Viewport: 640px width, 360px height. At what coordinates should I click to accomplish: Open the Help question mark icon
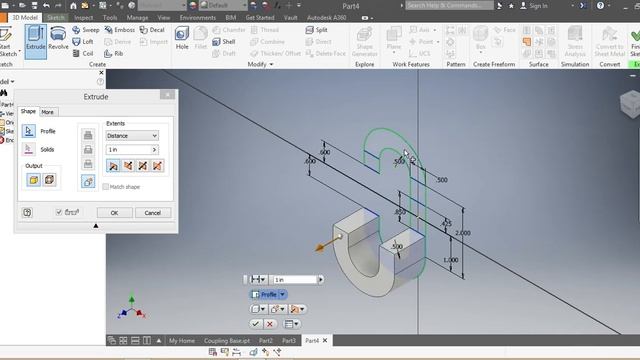pos(600,6)
